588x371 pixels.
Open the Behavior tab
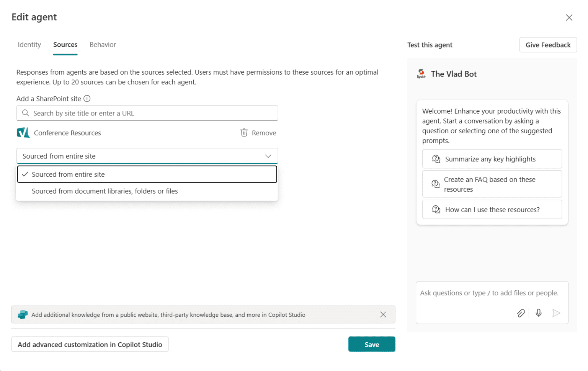point(103,45)
